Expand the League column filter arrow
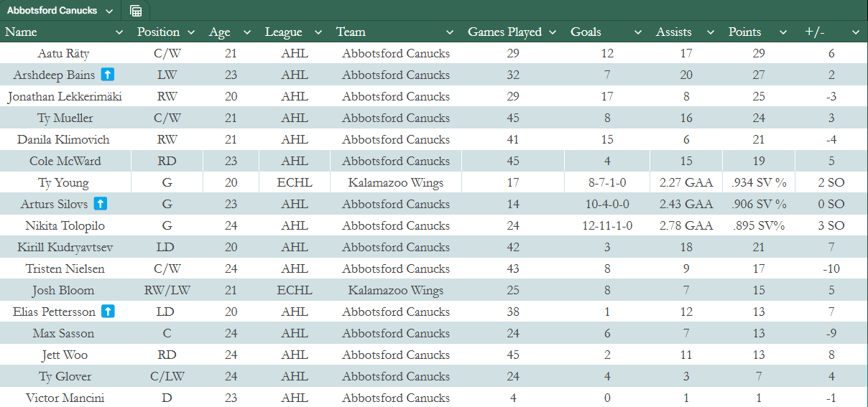The height and width of the screenshot is (407, 868). click(x=318, y=32)
